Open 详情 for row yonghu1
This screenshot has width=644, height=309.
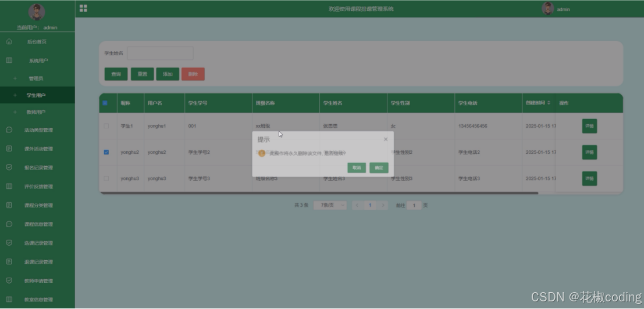(x=589, y=126)
